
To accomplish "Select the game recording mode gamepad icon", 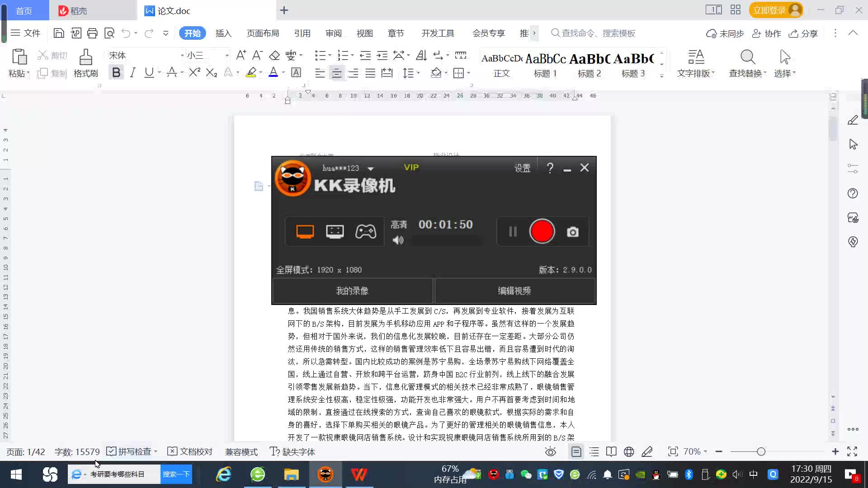I will (x=365, y=231).
